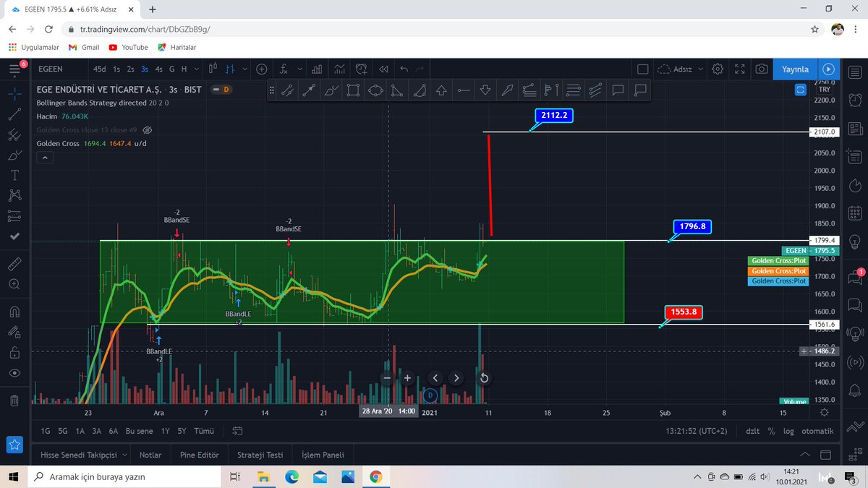
Task: Open the go to date picker
Action: coord(238,431)
